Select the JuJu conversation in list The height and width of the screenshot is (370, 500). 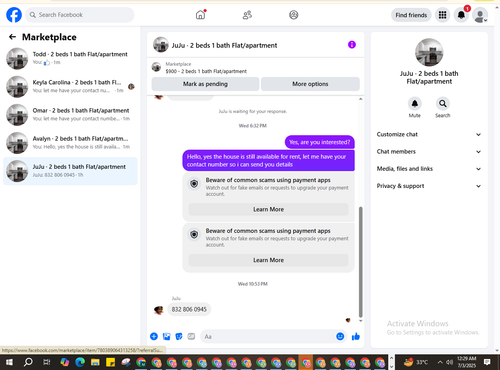(x=70, y=171)
